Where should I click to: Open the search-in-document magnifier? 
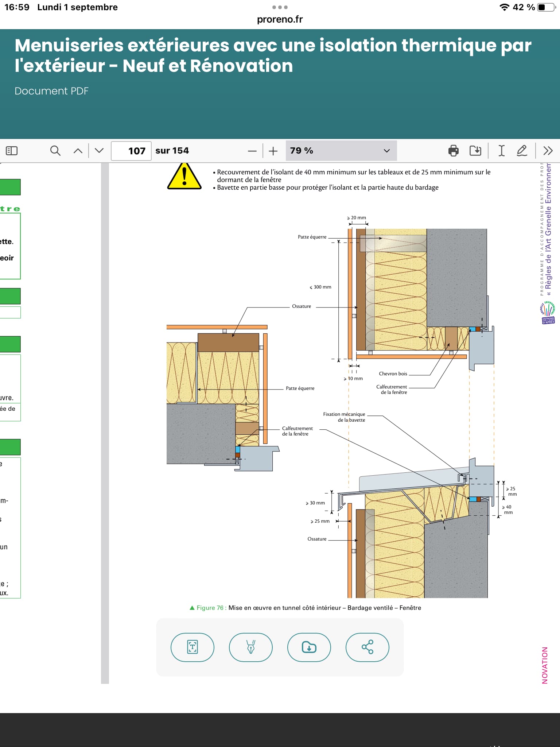pos(55,151)
